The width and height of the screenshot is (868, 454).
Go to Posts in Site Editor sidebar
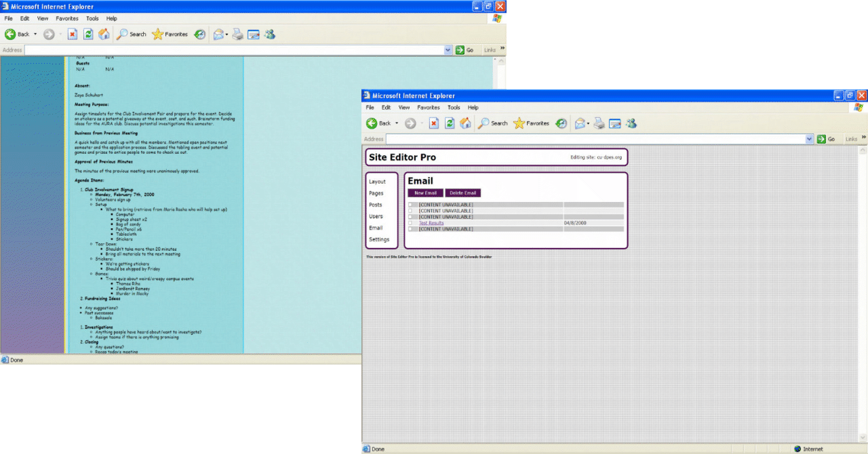tap(376, 205)
